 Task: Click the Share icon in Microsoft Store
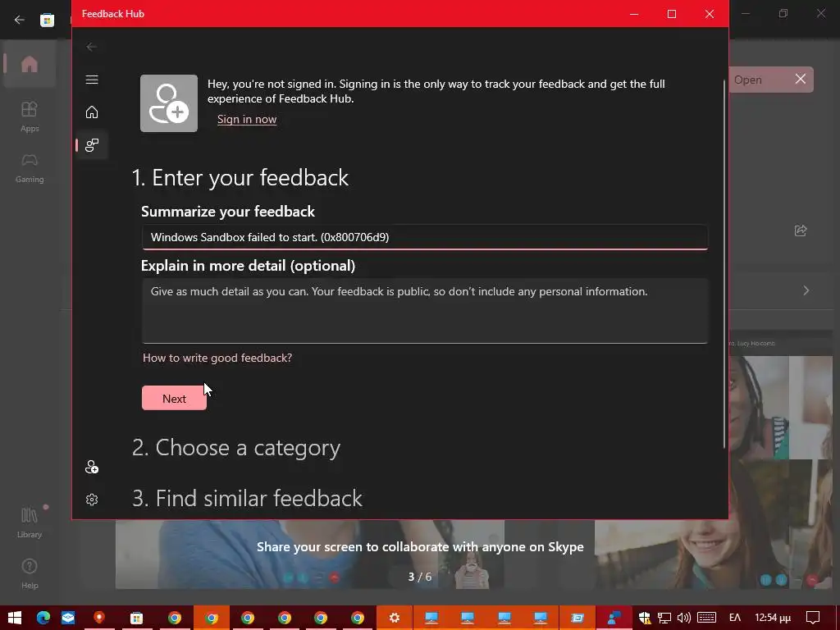[801, 231]
